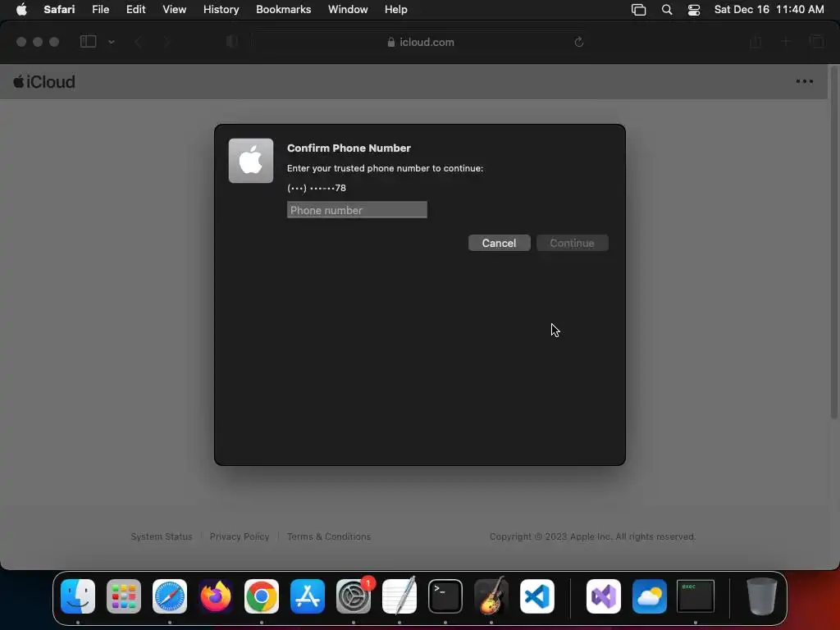This screenshot has width=840, height=630.
Task: Click the Apple logo image in dialog
Action: pos(251,161)
